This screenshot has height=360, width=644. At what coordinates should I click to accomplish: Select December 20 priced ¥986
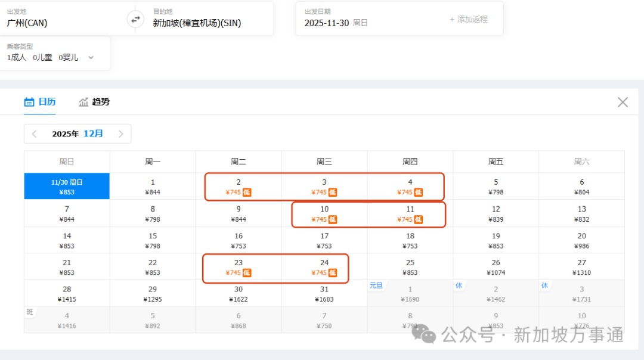tap(582, 240)
